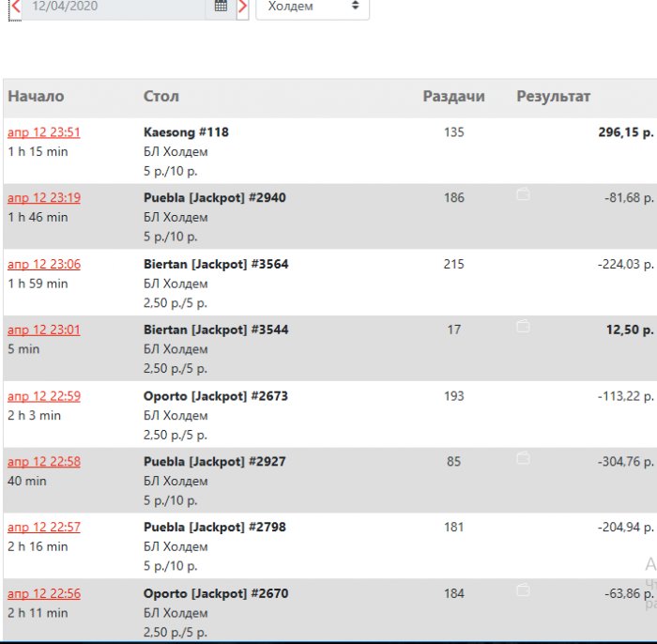Click wallet icon in Puebla #2927 row
The width and height of the screenshot is (657, 644).
[x=523, y=458]
